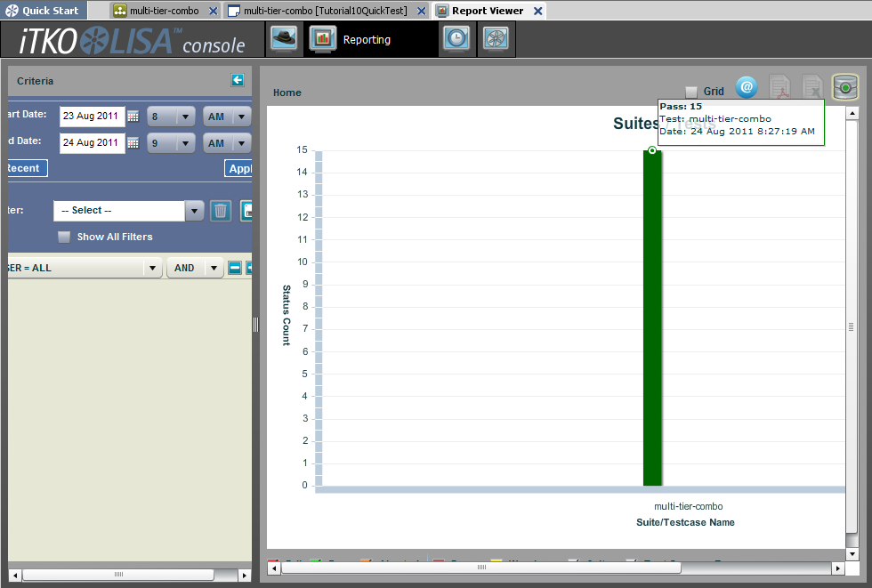The height and width of the screenshot is (588, 872).
Task: Check the Show All Filters option
Action: point(64,237)
